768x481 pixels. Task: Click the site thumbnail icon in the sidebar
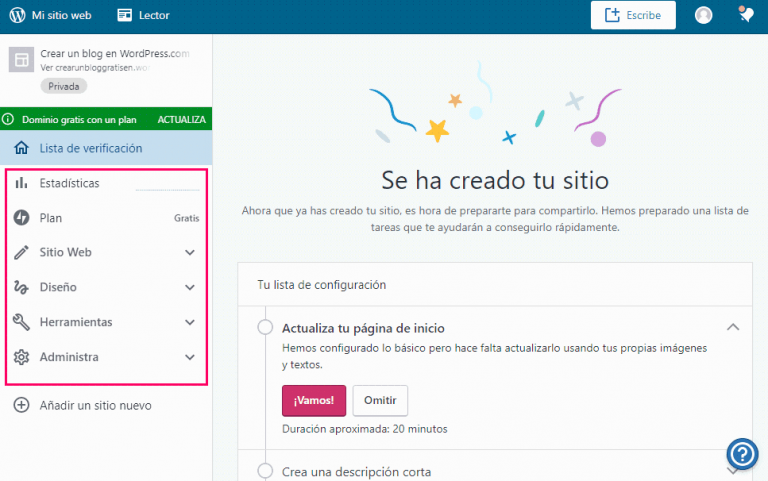coord(22,60)
